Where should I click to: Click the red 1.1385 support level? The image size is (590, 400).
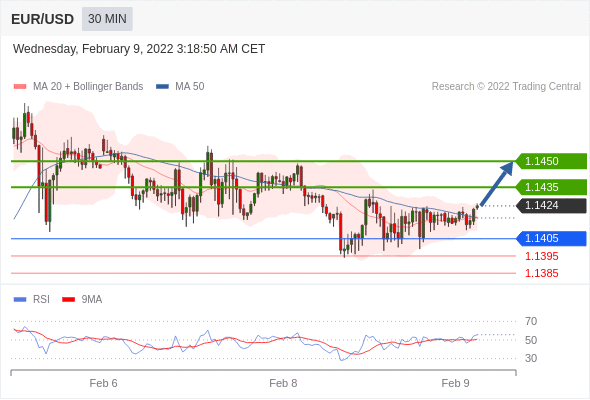point(541,273)
